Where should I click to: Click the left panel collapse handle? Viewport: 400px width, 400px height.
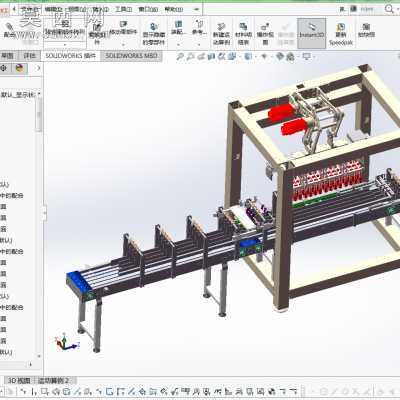45,213
